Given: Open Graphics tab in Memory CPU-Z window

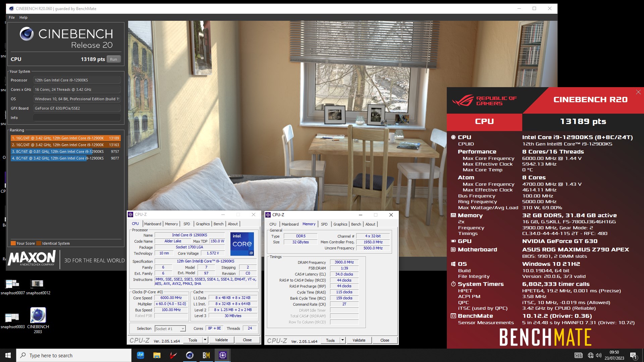Looking at the screenshot, I should (340, 224).
